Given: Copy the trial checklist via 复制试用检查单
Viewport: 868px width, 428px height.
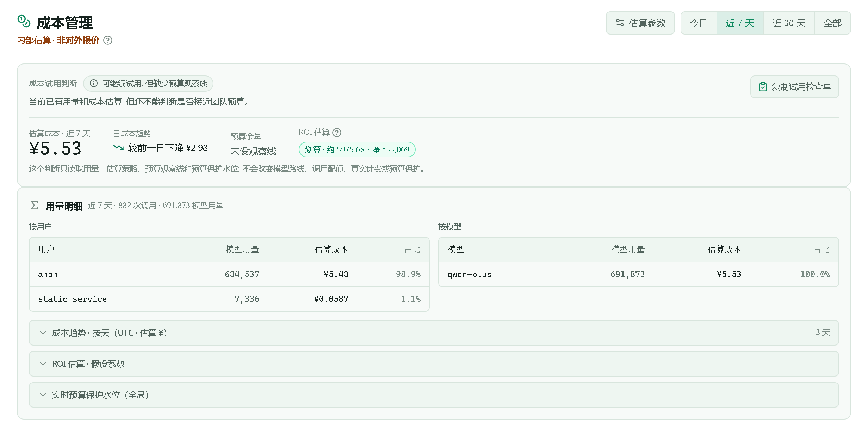Looking at the screenshot, I should click(x=794, y=87).
